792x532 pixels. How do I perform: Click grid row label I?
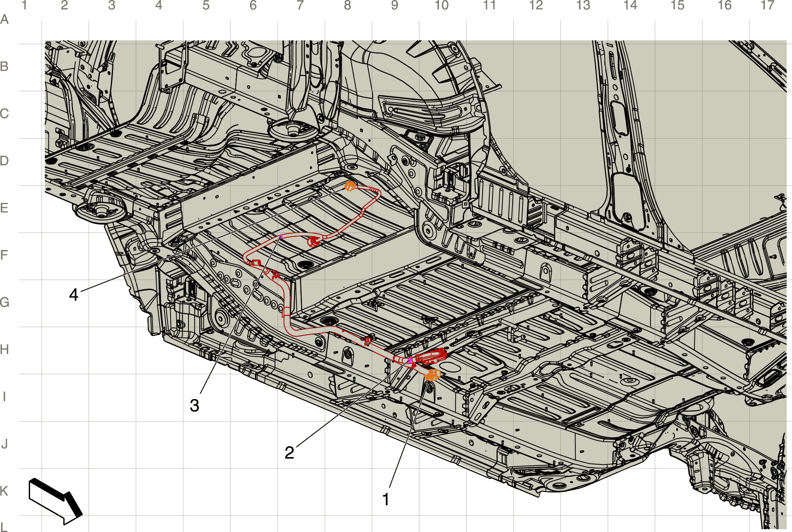[x=4, y=397]
